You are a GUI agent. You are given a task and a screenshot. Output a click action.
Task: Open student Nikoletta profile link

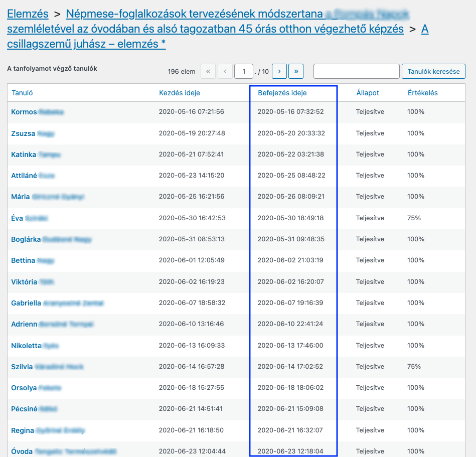tap(35, 346)
